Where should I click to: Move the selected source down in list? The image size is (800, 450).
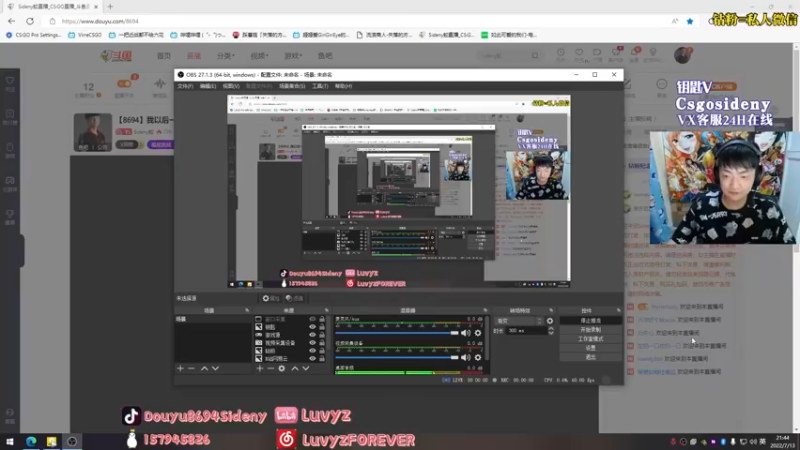coord(306,368)
